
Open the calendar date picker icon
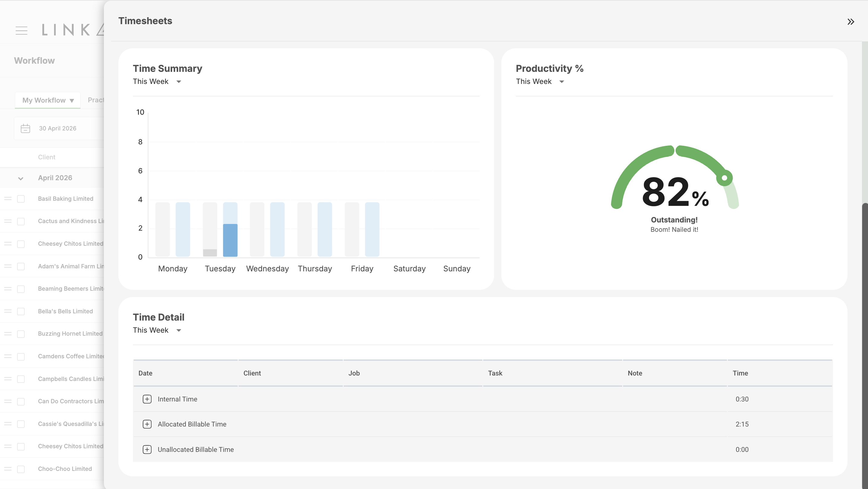25,128
